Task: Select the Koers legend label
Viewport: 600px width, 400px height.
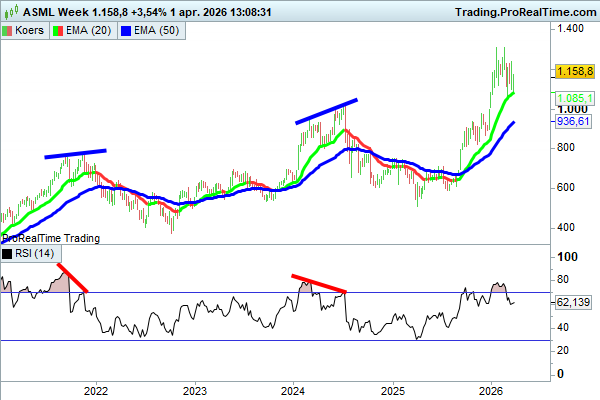Action: (29, 31)
